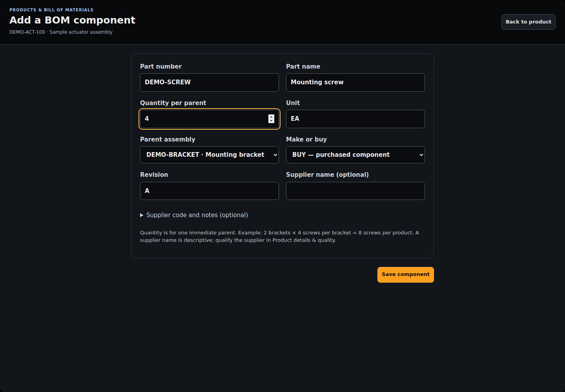Image resolution: width=565 pixels, height=392 pixels.
Task: Click the Quantity per parent input
Action: (x=210, y=119)
